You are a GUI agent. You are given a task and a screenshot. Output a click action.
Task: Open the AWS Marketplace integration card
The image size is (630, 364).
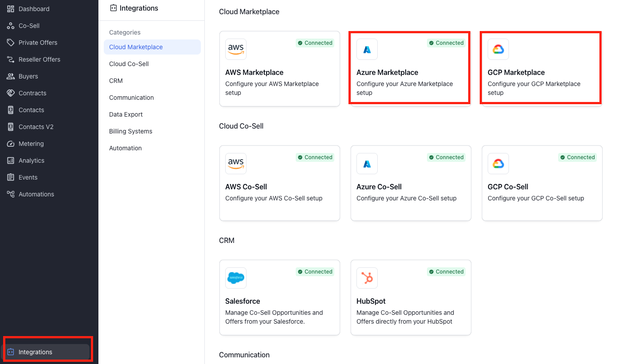coord(280,69)
